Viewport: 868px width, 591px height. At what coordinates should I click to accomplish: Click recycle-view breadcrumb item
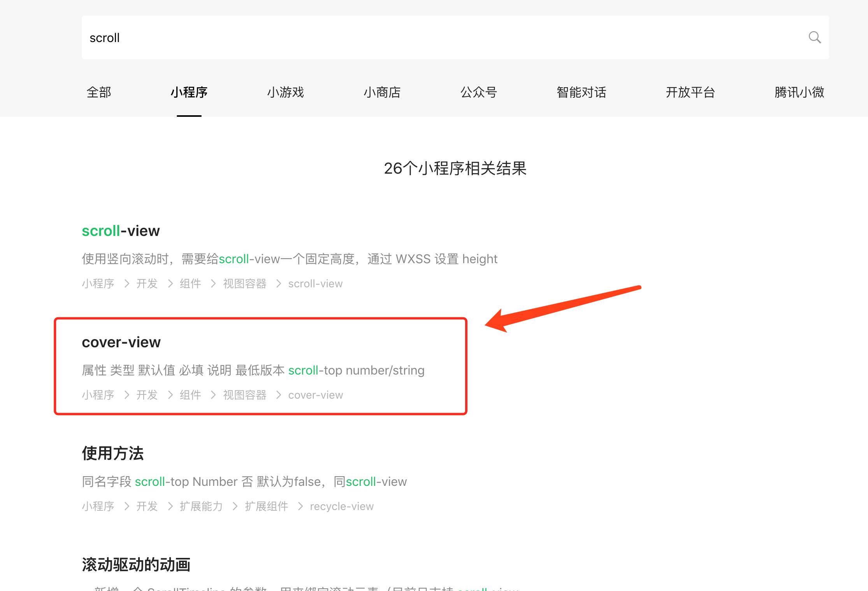pos(341,506)
